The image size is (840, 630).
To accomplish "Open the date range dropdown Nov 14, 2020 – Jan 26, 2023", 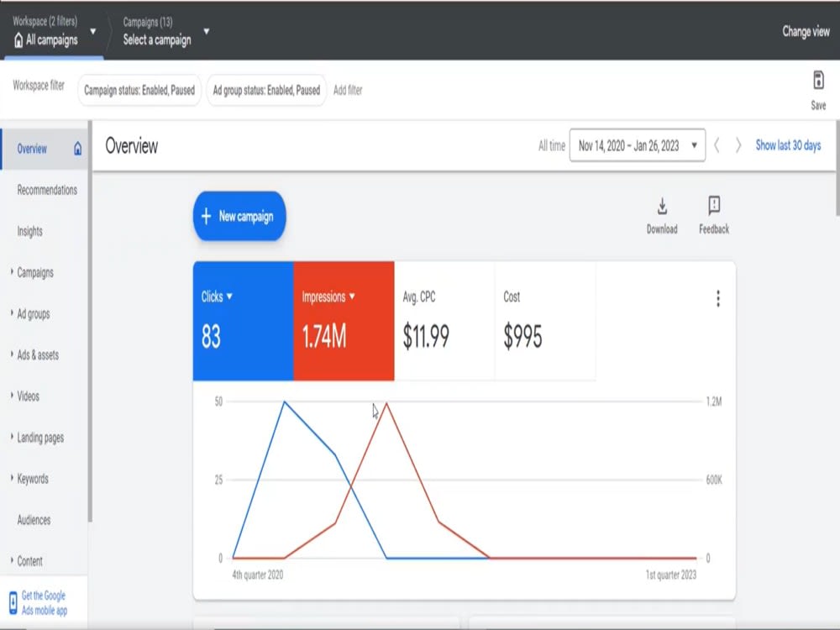I will [637, 145].
